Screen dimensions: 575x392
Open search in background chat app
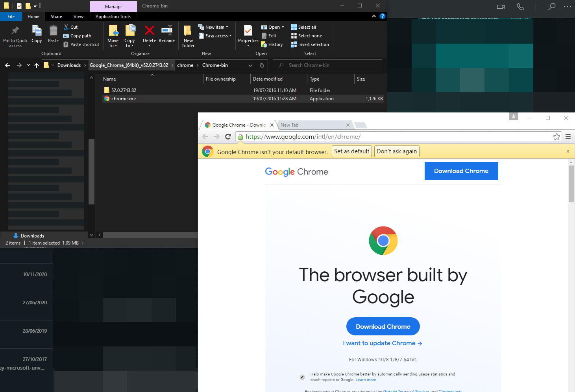point(552,6)
